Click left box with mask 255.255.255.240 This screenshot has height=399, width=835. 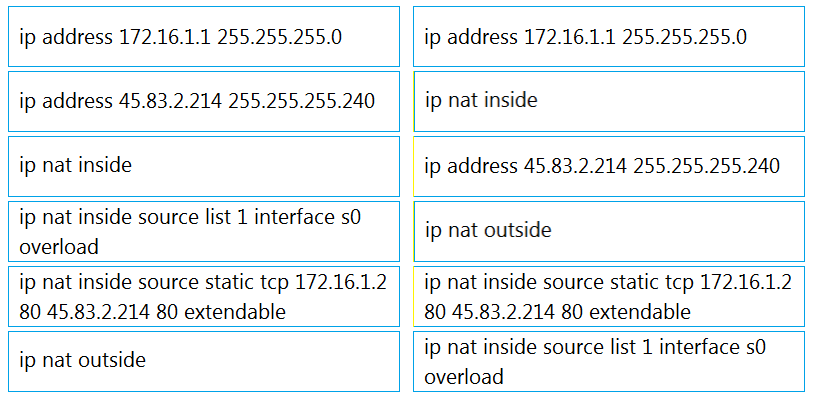(x=204, y=101)
